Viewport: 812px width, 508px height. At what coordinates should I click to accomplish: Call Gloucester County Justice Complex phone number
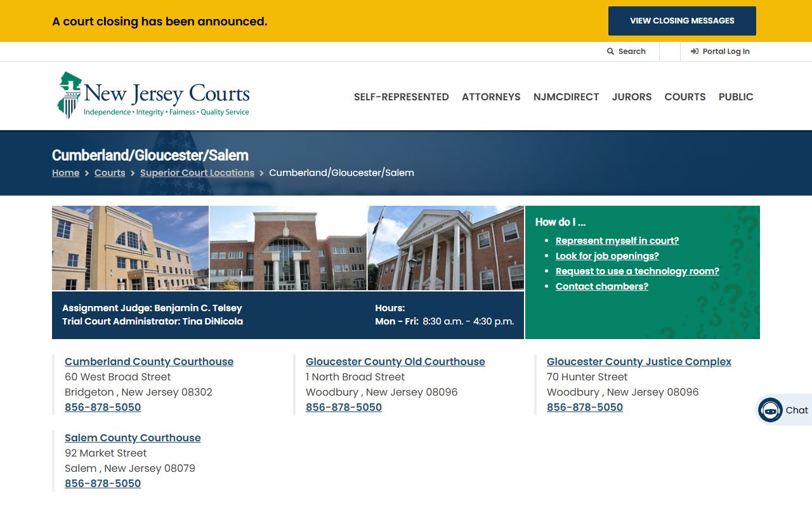pos(585,407)
